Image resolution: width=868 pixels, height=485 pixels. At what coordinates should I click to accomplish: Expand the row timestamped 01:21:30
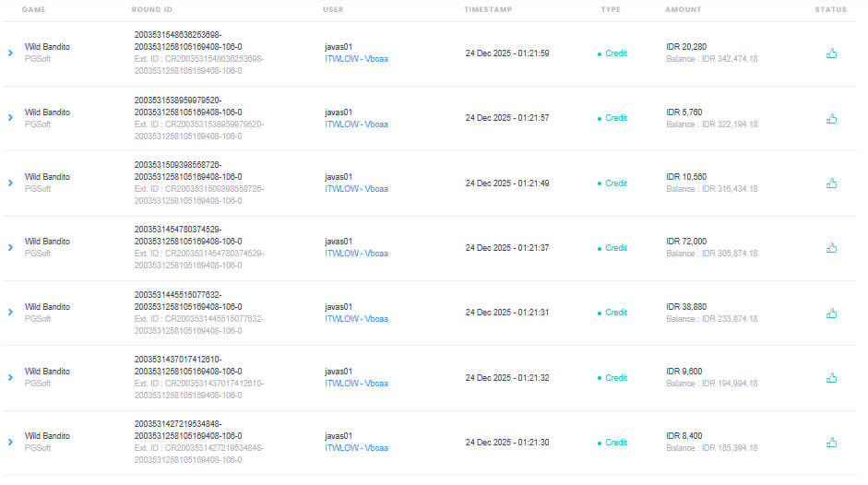[x=10, y=442]
